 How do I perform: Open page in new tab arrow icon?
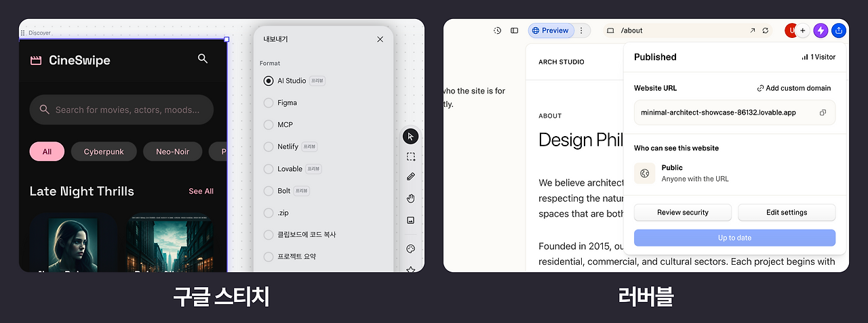(752, 30)
